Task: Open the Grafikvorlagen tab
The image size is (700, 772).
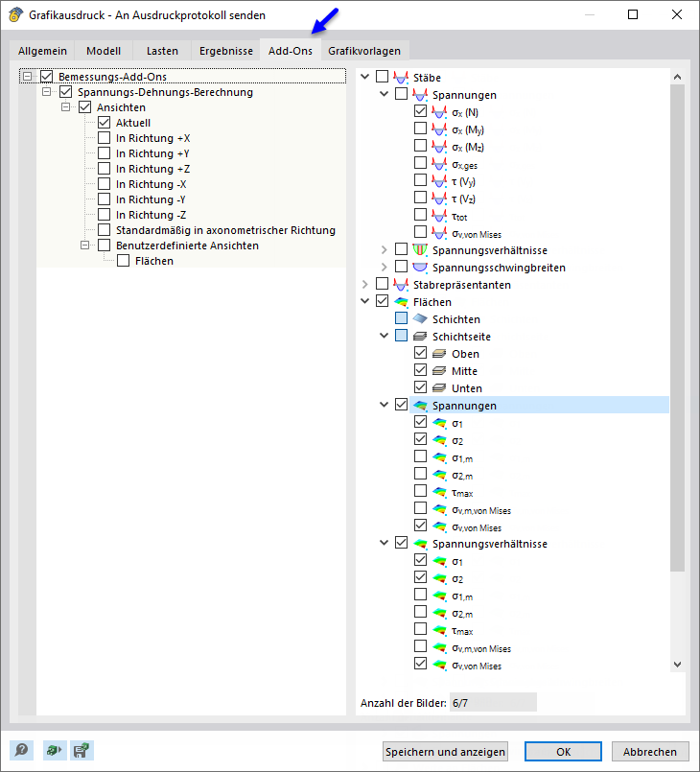Action: [x=364, y=51]
